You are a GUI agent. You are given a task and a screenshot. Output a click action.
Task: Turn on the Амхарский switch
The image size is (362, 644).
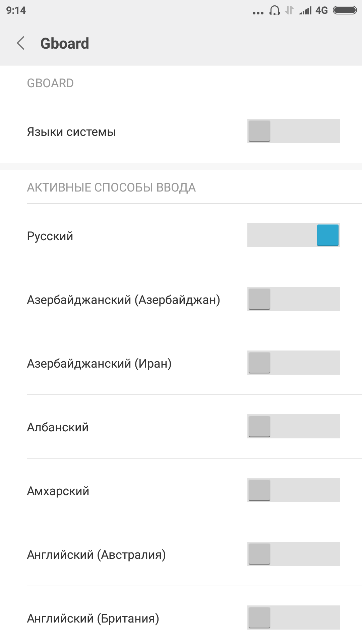[x=294, y=490]
